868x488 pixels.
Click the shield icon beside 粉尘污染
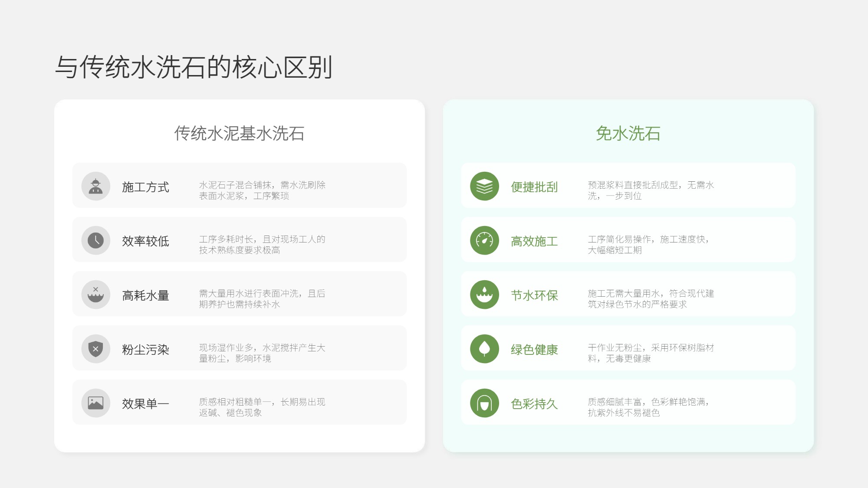tap(95, 349)
